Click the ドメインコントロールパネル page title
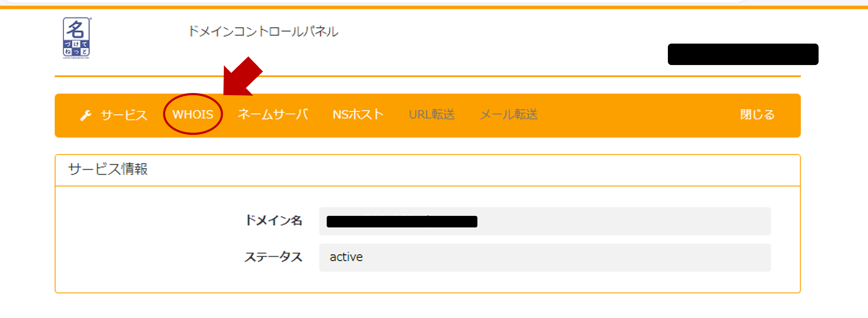Viewport: 868px width, 318px height. tap(264, 31)
